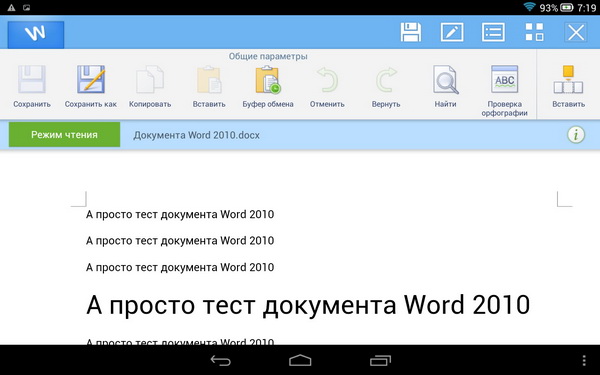Screen dimensions: 600x375
Task: Click the Вернуть redo arrow
Action: [x=386, y=86]
